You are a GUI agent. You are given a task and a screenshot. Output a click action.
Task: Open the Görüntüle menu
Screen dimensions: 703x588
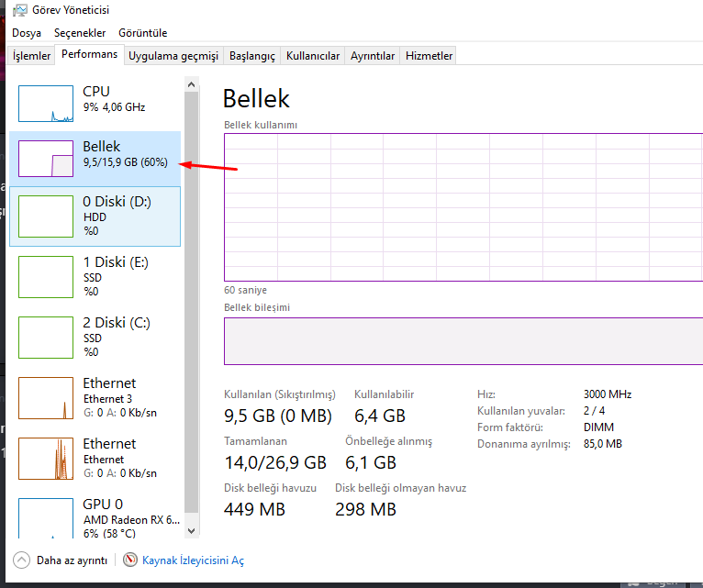[142, 33]
